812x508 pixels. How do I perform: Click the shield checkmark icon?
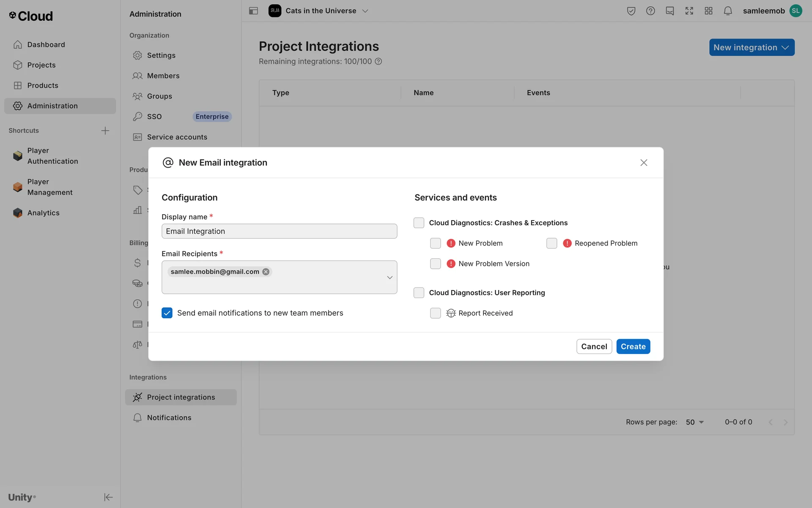pos(631,11)
